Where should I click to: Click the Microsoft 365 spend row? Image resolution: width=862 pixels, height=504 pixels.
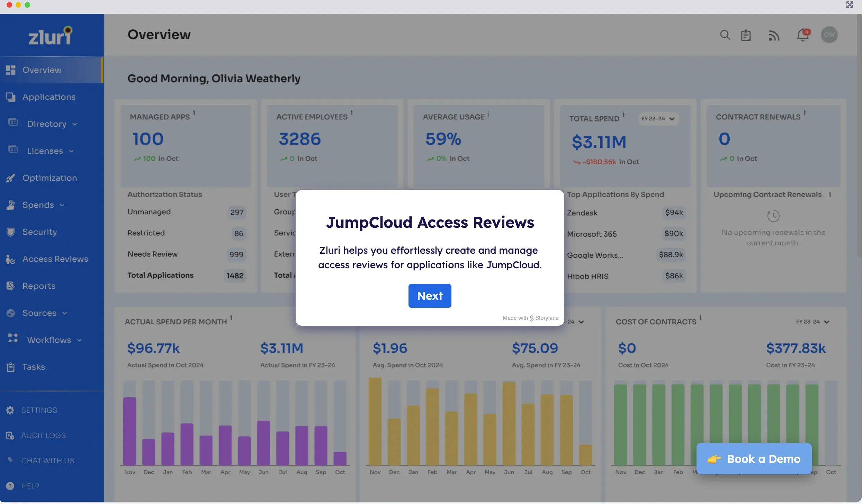point(626,234)
